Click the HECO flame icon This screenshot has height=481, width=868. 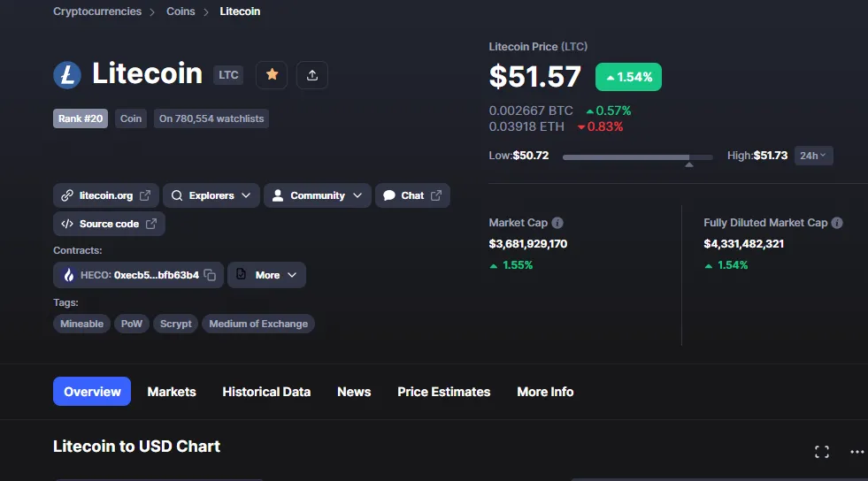69,275
